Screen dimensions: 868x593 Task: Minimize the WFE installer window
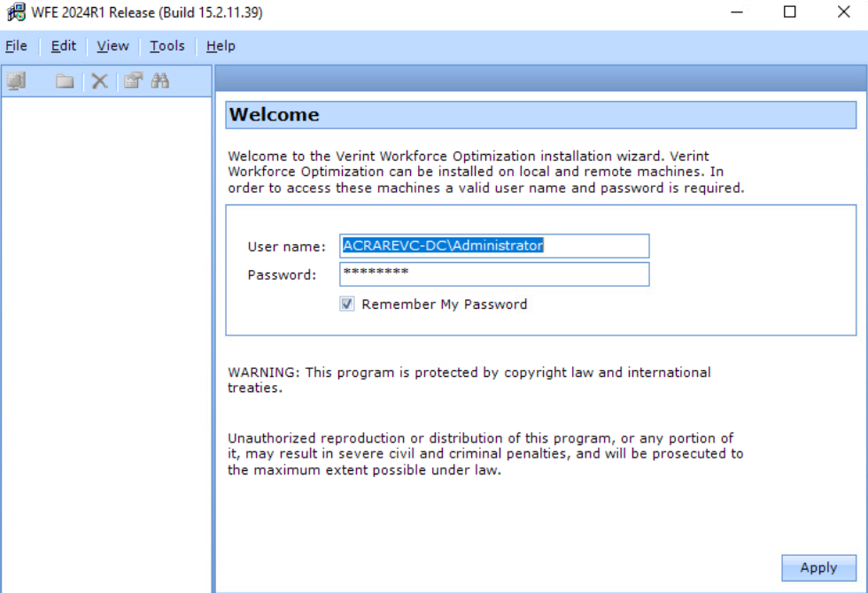(736, 12)
